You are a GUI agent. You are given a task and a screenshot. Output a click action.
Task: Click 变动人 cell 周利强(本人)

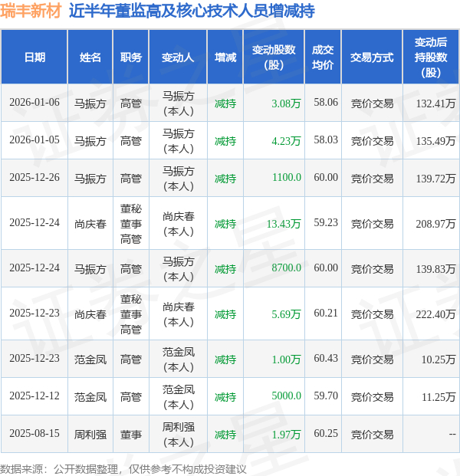[178, 435]
